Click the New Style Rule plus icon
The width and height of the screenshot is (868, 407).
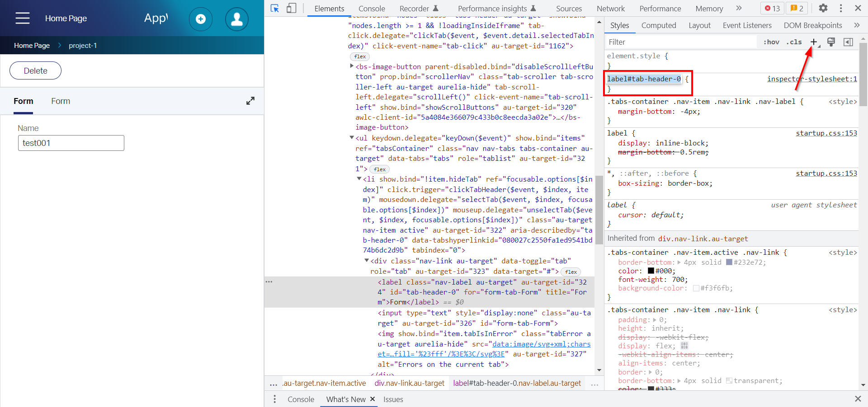[x=813, y=42]
